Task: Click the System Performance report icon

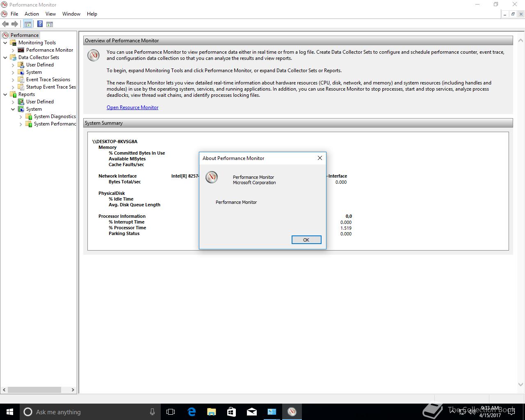Action: click(x=29, y=124)
